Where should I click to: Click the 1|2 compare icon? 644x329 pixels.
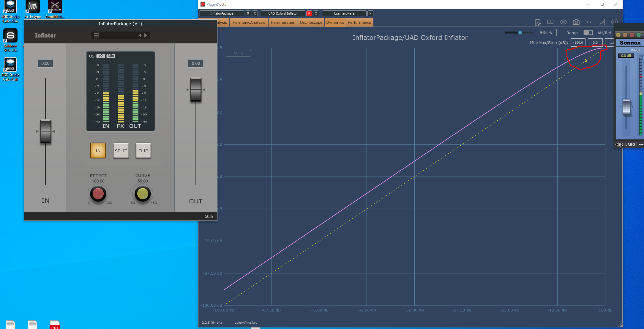pyautogui.click(x=589, y=22)
